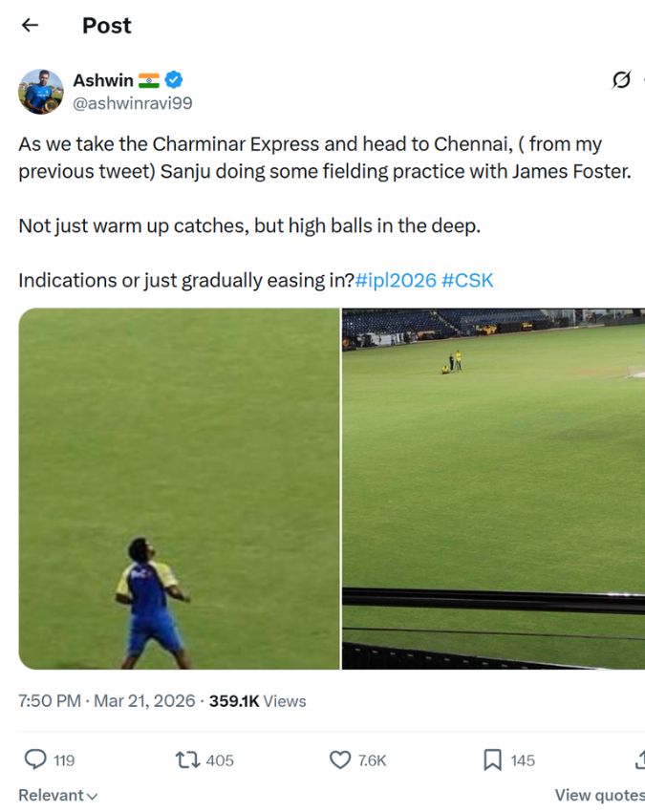Screen dimensions: 645x812
Task: Like the post with the heart icon
Action: click(x=340, y=759)
